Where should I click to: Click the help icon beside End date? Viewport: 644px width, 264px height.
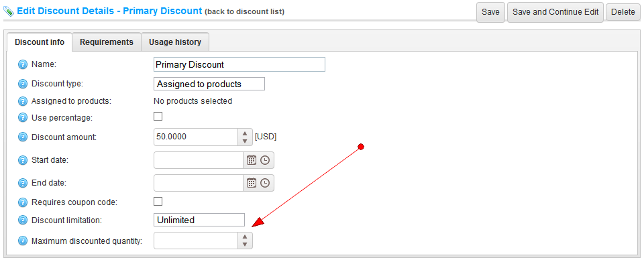pos(23,183)
